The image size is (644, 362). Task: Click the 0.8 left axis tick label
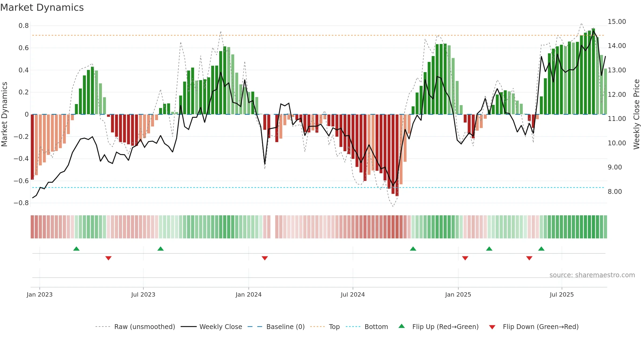click(x=24, y=26)
